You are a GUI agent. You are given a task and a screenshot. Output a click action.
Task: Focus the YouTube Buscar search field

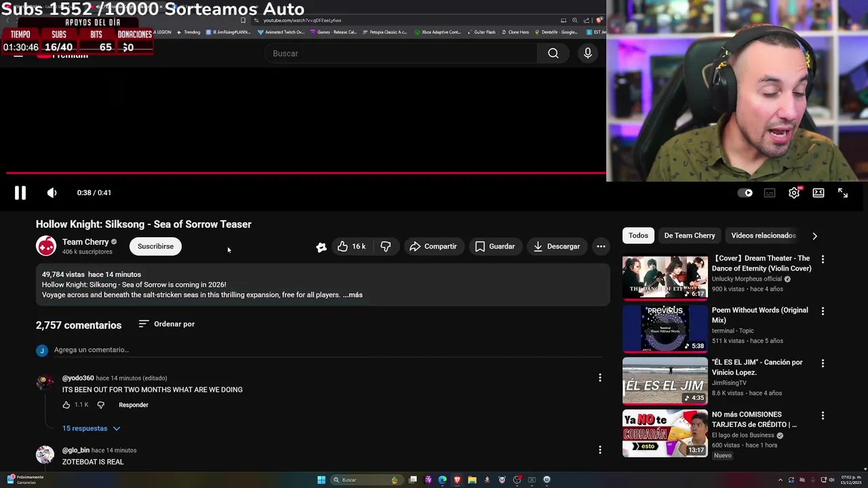[401, 54]
